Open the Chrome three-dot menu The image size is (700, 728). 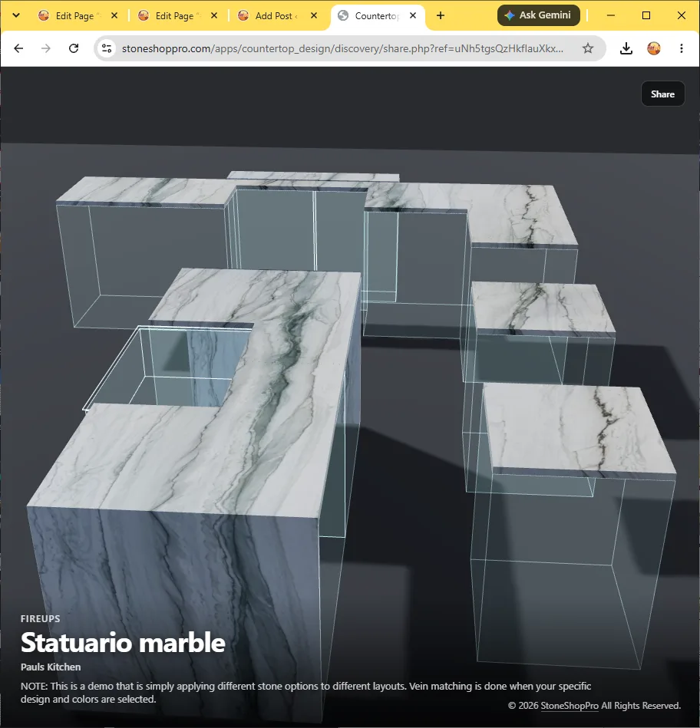[682, 48]
